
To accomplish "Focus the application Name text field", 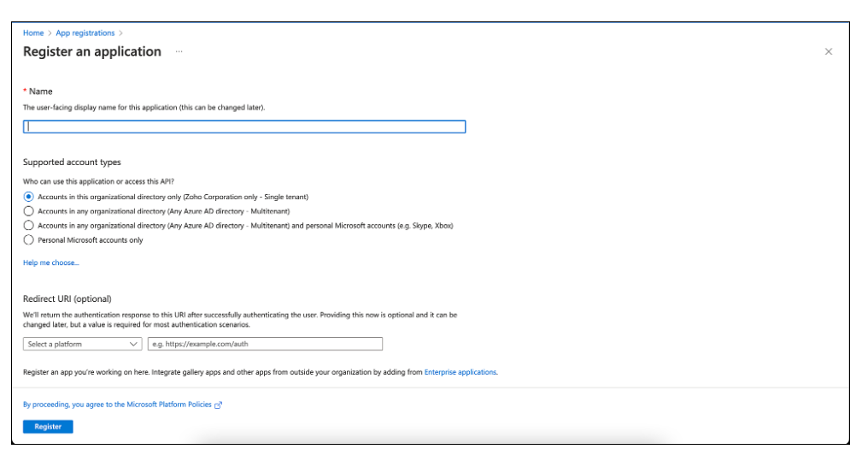I will tap(244, 127).
